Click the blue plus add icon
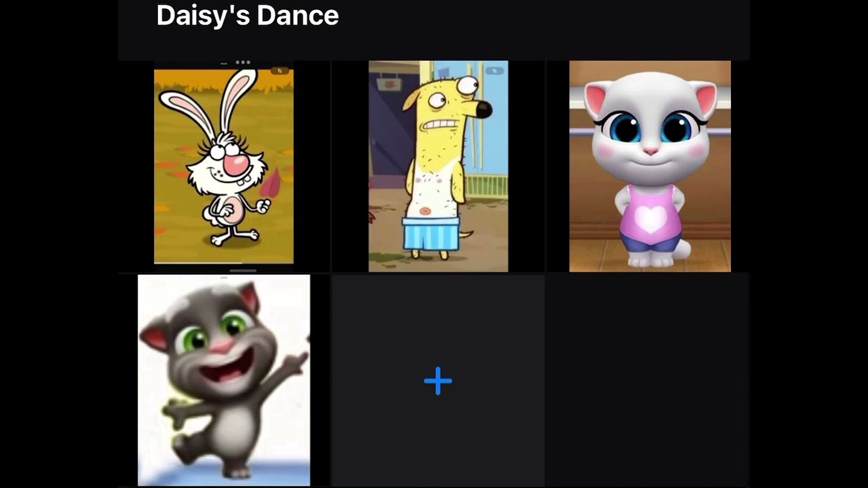 [x=438, y=381]
